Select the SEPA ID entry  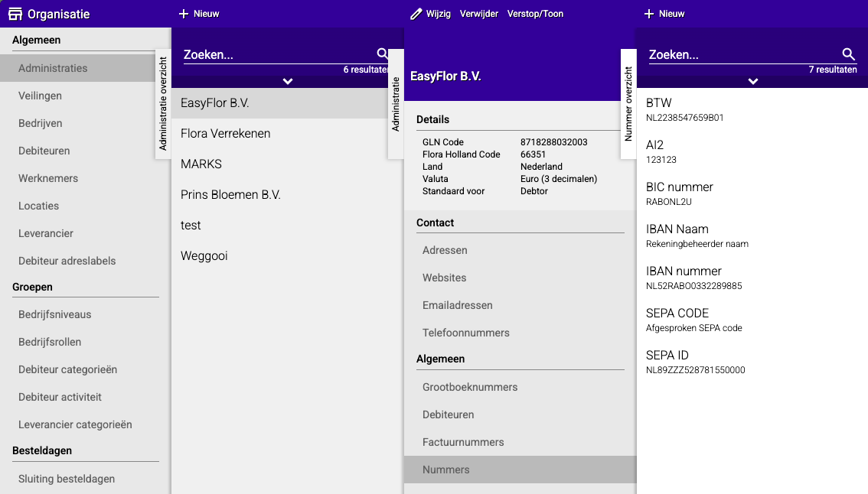click(752, 362)
